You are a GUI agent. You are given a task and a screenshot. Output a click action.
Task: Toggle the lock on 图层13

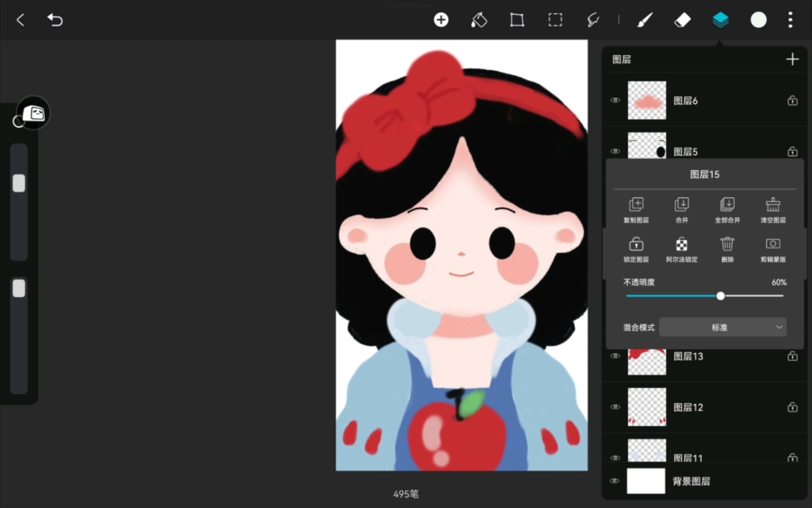pos(792,356)
